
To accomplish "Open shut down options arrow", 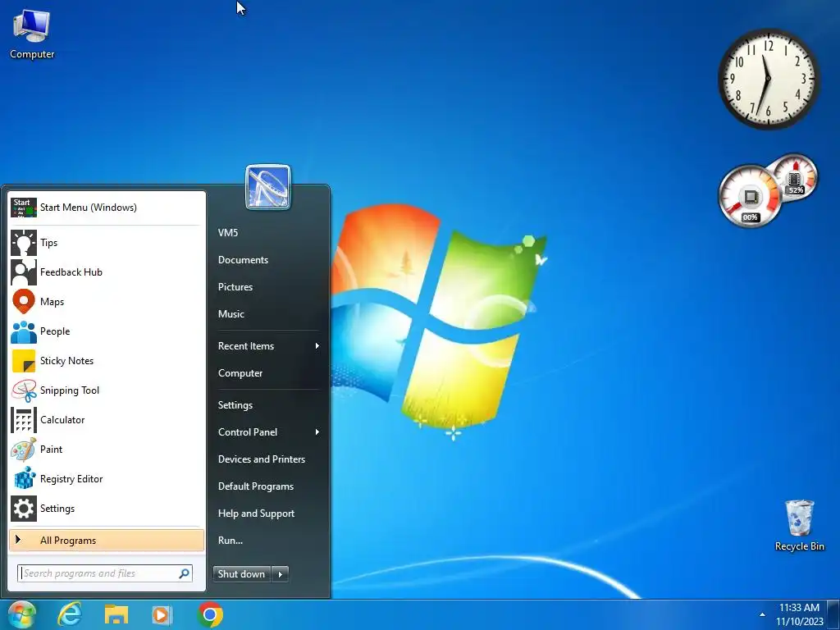I will tap(281, 574).
